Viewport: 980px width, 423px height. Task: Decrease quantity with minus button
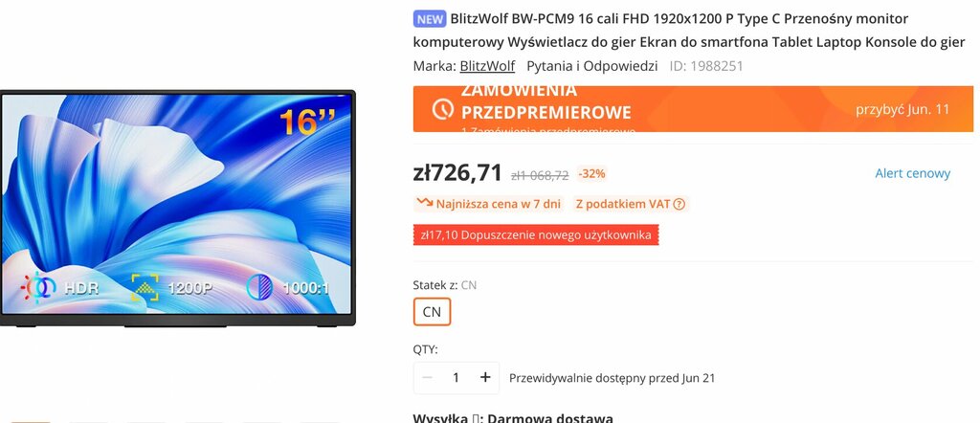coord(427,377)
